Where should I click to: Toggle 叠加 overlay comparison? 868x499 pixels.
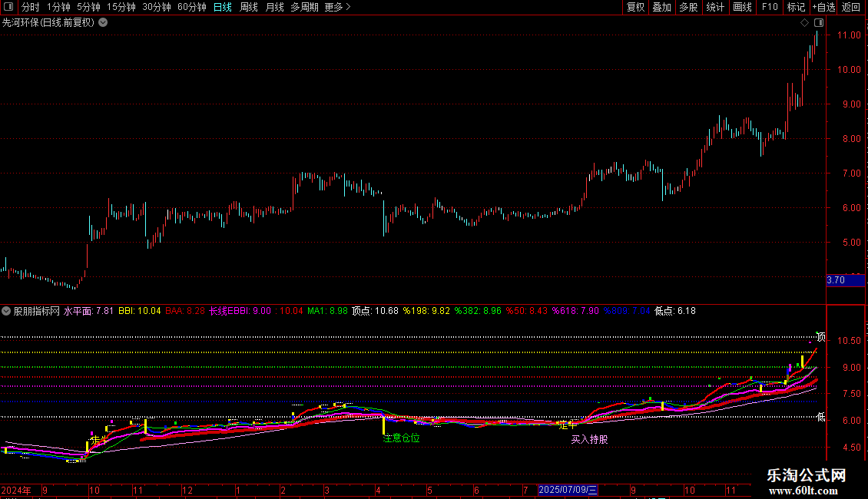pos(661,7)
